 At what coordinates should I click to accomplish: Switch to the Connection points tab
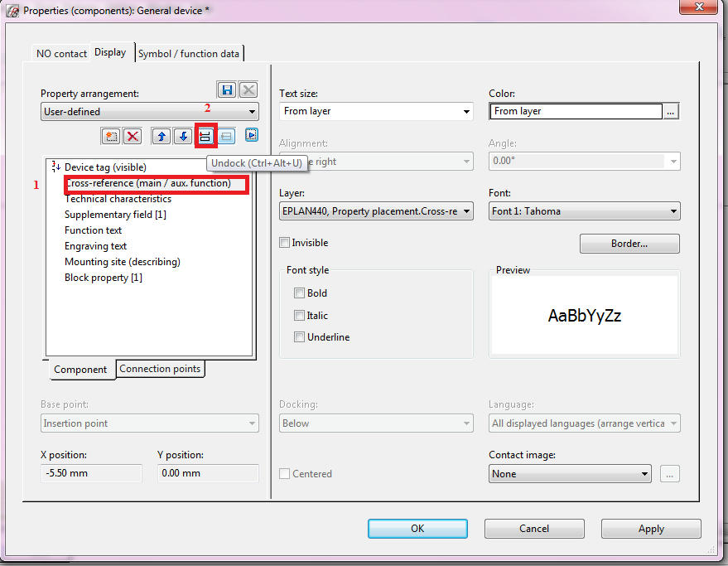click(x=160, y=369)
